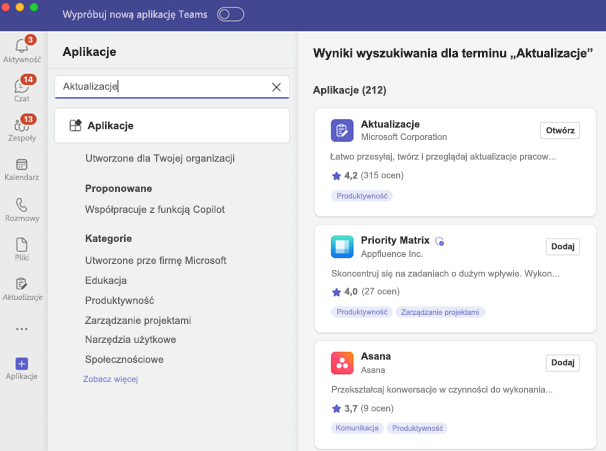Open the Aktualizacje app title
Screen dimensions: 606x451
(390, 124)
